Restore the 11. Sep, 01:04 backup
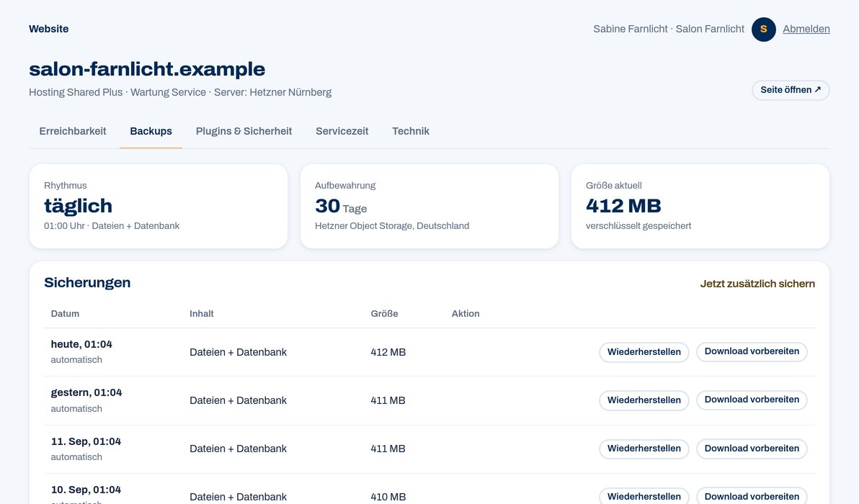The image size is (859, 504). point(644,448)
